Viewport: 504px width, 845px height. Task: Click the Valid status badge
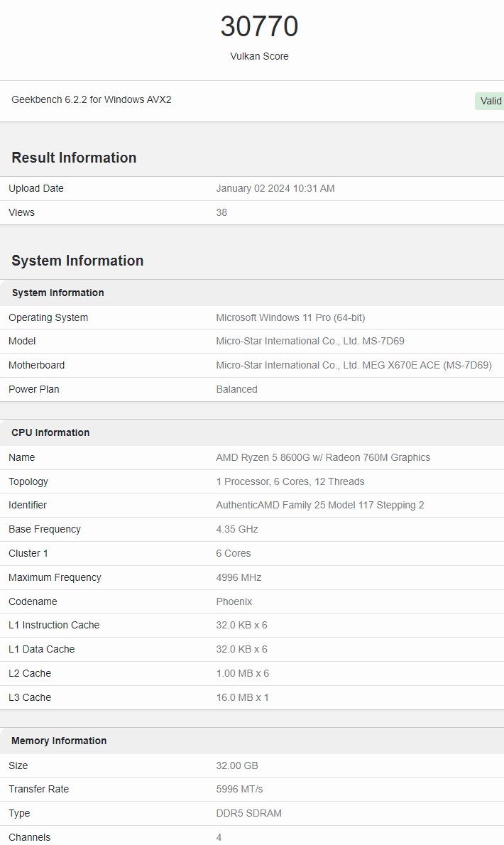point(490,101)
